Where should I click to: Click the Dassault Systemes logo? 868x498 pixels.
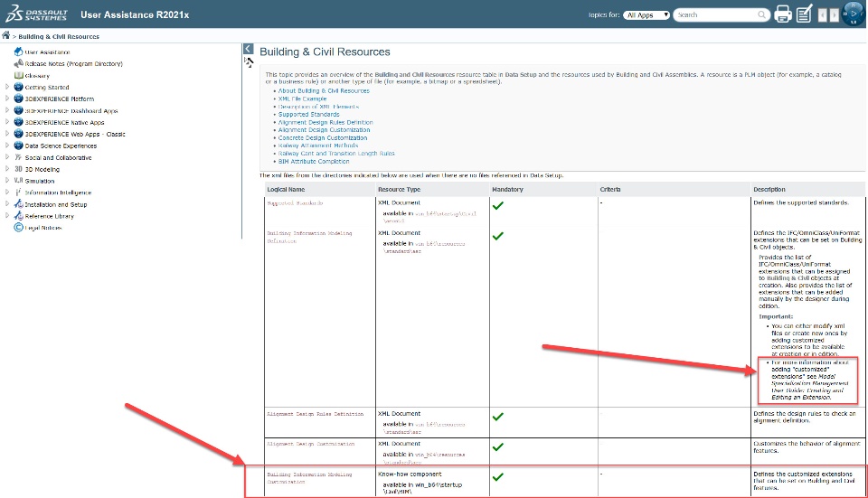point(36,14)
